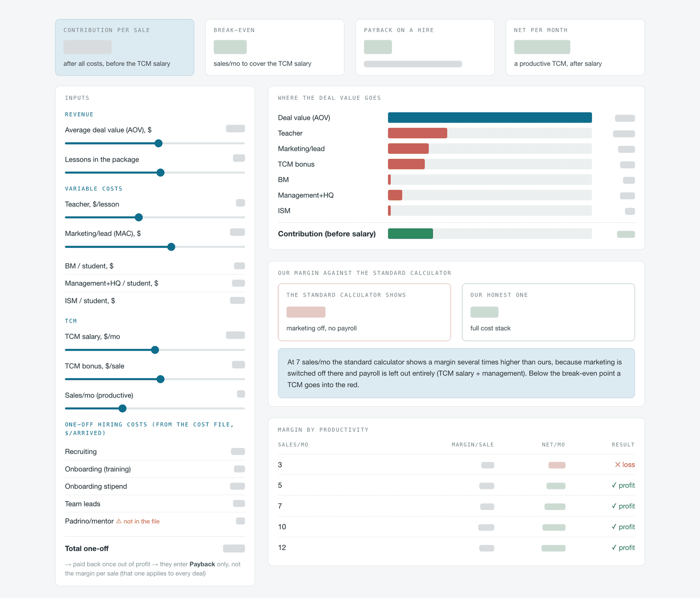
Task: Adjust the Average deal value (AOV) slider handle
Action: (x=158, y=143)
